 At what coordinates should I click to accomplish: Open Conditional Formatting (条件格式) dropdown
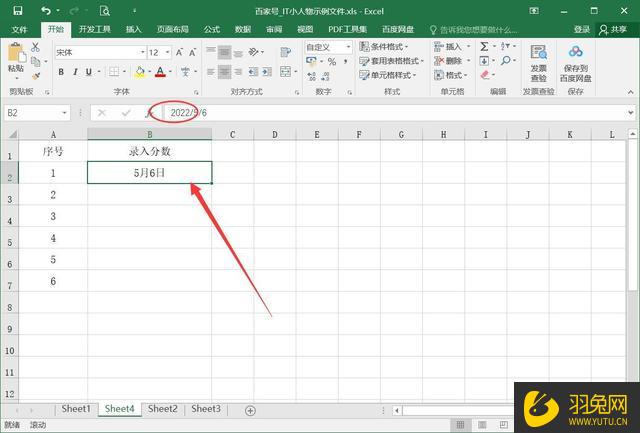[x=384, y=47]
